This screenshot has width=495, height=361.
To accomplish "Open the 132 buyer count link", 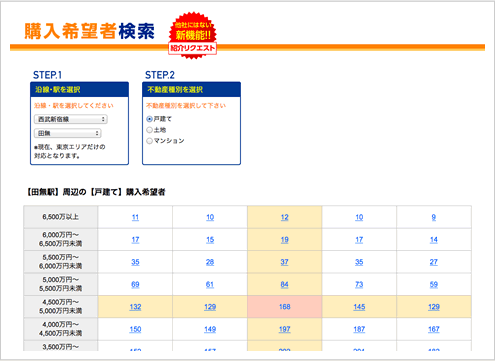I will [135, 307].
